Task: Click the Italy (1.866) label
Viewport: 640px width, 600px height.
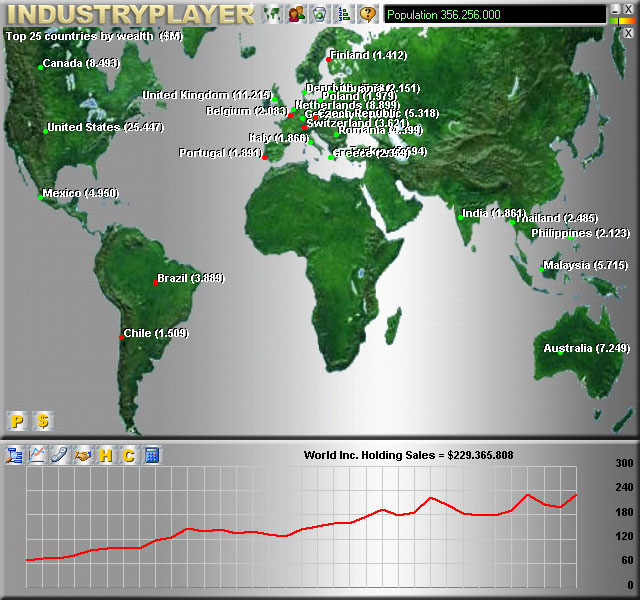Action: tap(278, 138)
